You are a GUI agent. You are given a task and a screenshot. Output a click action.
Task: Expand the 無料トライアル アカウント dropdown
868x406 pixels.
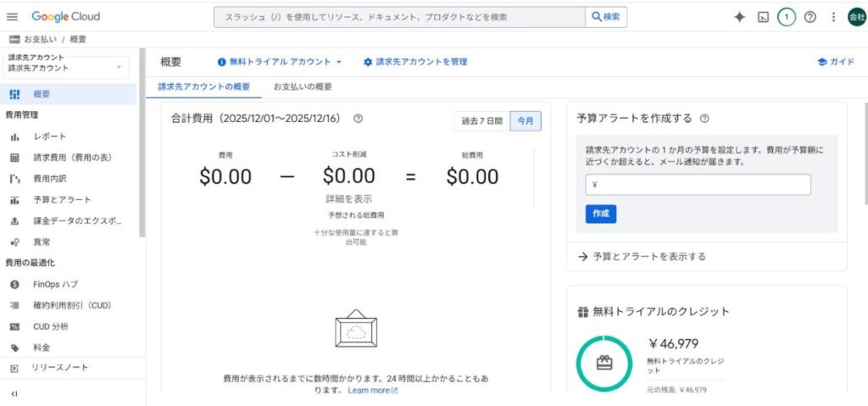280,62
